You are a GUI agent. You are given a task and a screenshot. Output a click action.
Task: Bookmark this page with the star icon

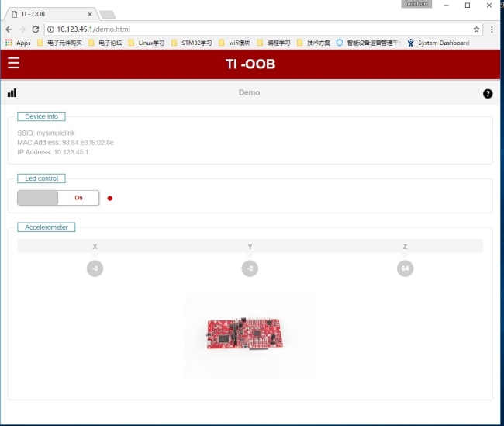click(476, 29)
